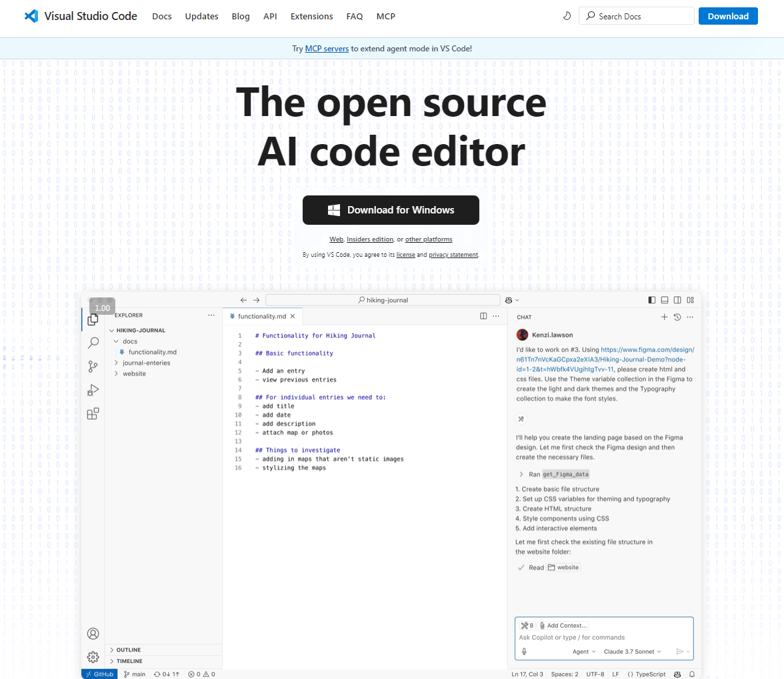Open editor more actions ellipsis
The image size is (784, 679).
coord(496,316)
